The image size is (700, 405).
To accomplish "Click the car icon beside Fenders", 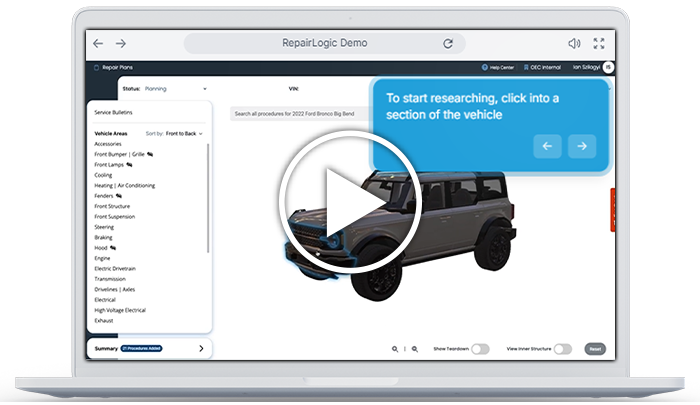I will (x=119, y=196).
